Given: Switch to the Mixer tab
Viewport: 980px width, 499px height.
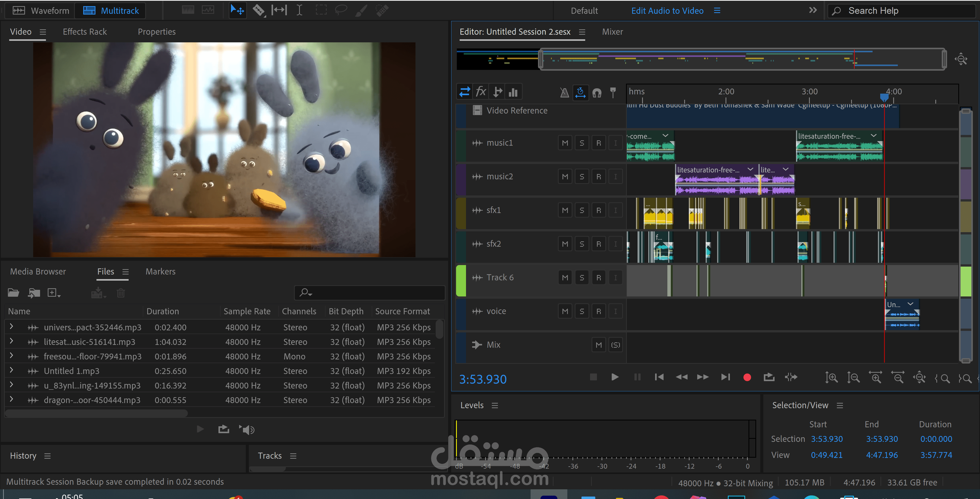Looking at the screenshot, I should pos(612,32).
